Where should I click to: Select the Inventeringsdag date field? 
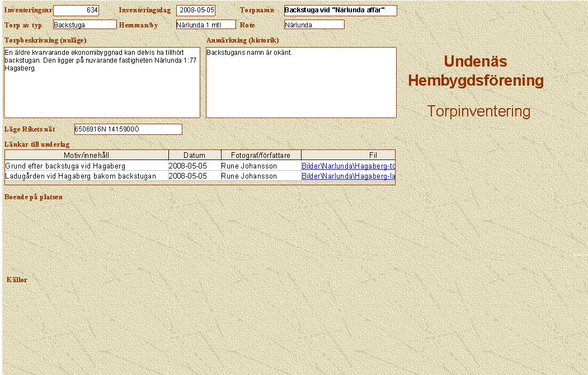pyautogui.click(x=196, y=11)
